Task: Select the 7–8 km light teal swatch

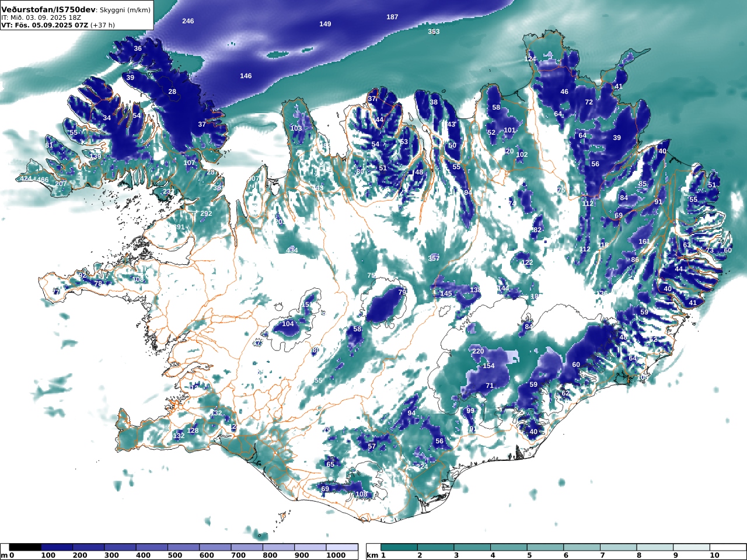Action: click(619, 547)
